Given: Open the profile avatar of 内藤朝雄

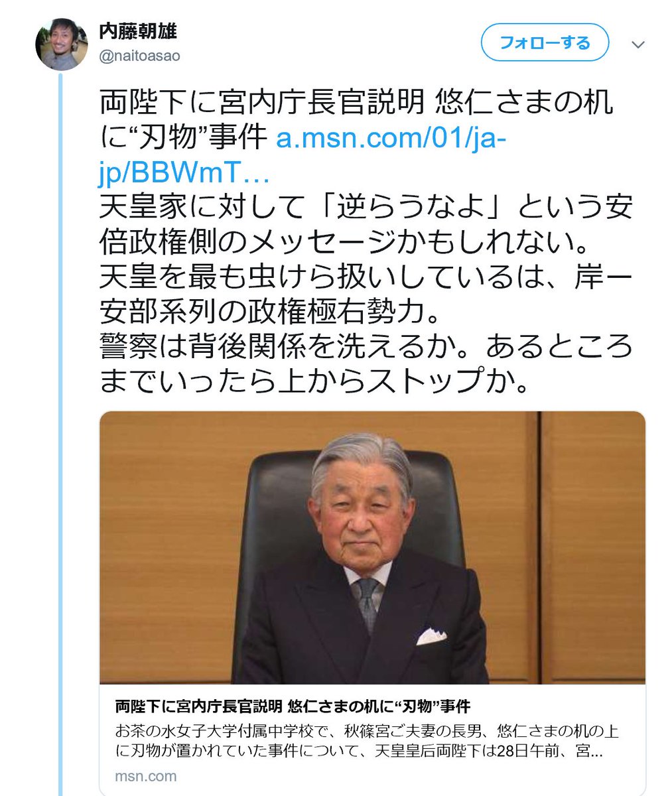Looking at the screenshot, I should pyautogui.click(x=61, y=44).
